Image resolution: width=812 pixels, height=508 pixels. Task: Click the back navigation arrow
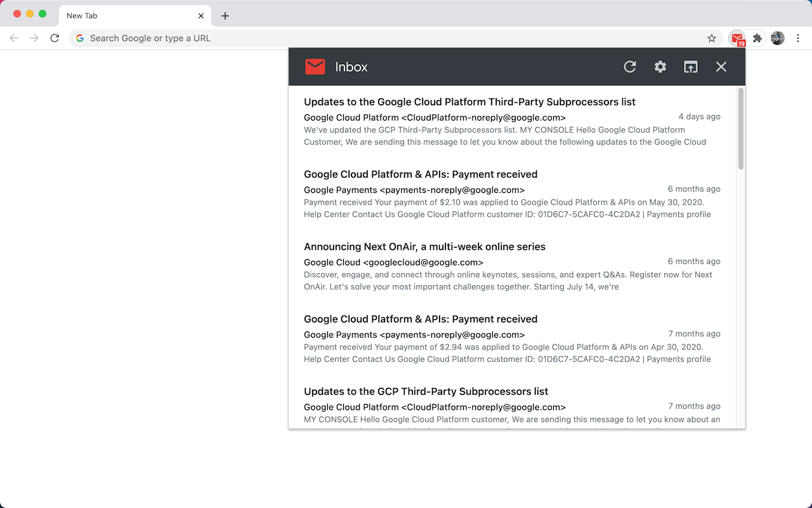[14, 38]
